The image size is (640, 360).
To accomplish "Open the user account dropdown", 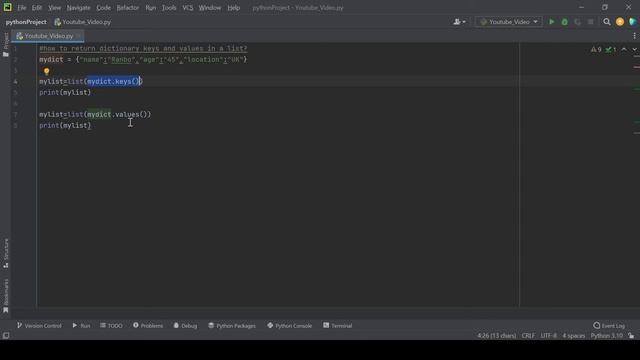I will coord(459,22).
